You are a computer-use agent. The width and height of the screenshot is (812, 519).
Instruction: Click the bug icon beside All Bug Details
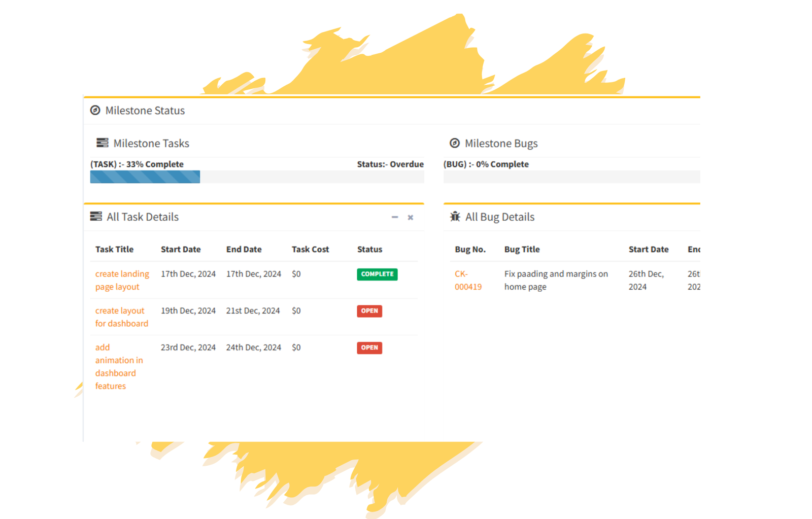click(455, 217)
